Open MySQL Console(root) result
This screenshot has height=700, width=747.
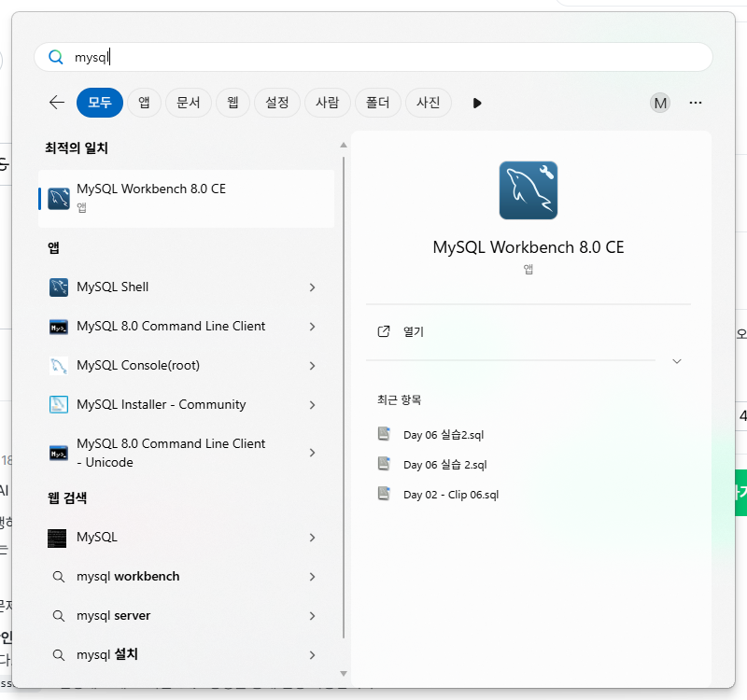(x=186, y=365)
